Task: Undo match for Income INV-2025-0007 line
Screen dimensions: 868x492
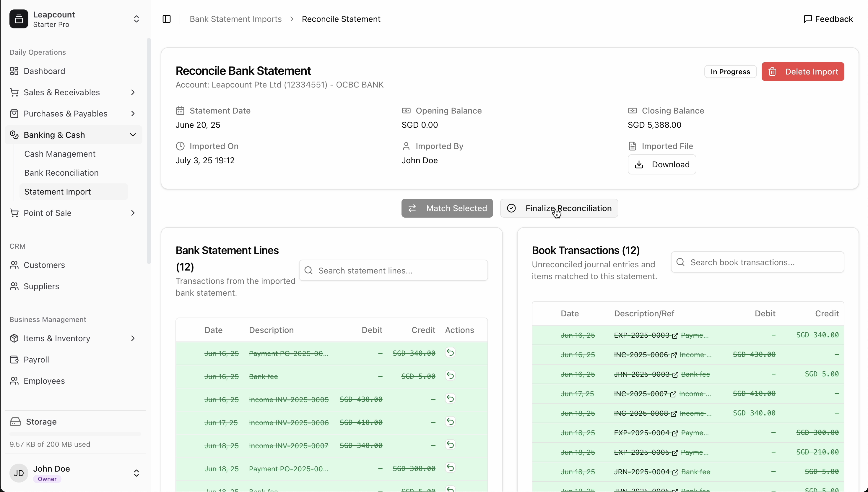Action: tap(450, 444)
